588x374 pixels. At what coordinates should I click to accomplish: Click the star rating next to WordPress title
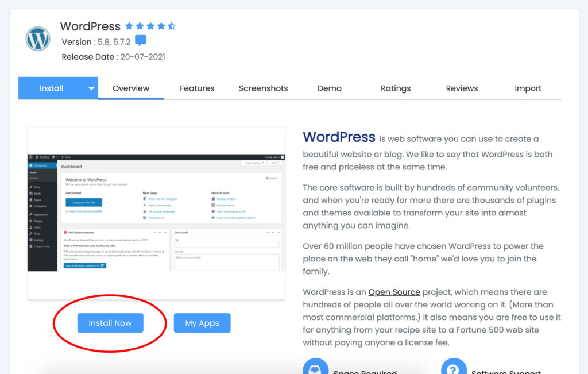(x=150, y=26)
